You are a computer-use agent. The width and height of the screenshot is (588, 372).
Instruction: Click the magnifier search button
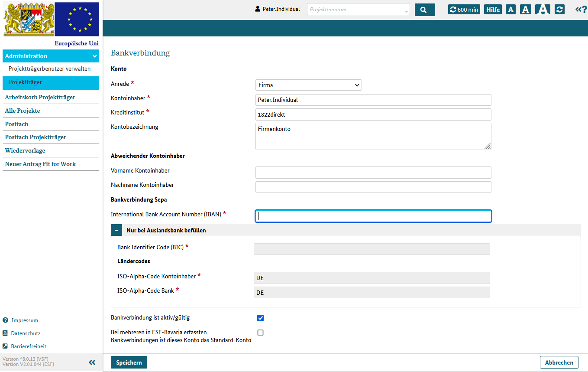pos(425,10)
